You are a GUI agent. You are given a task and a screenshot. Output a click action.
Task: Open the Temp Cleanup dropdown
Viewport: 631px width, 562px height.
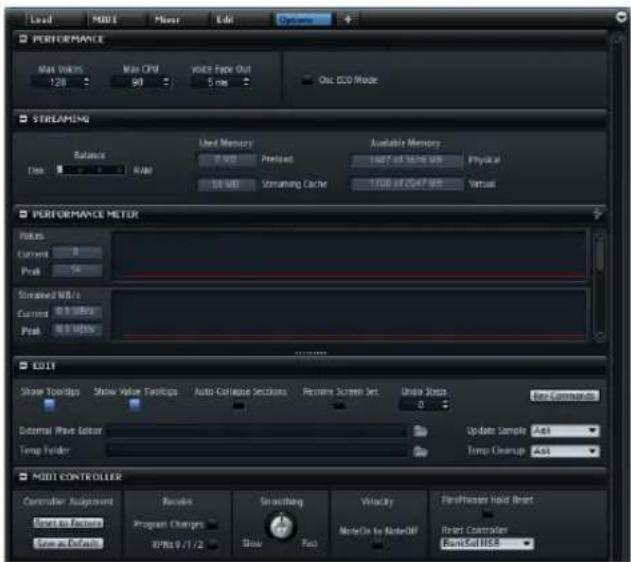565,451
